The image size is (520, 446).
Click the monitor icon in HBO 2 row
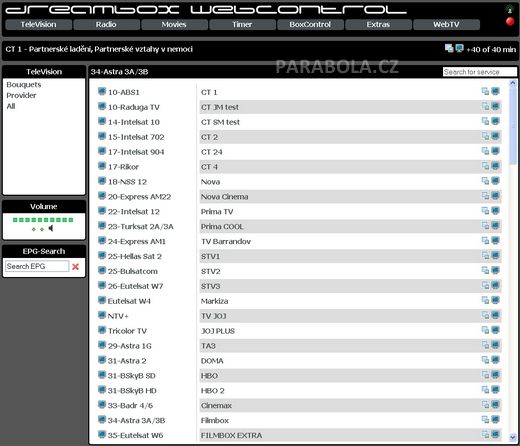[x=495, y=390]
